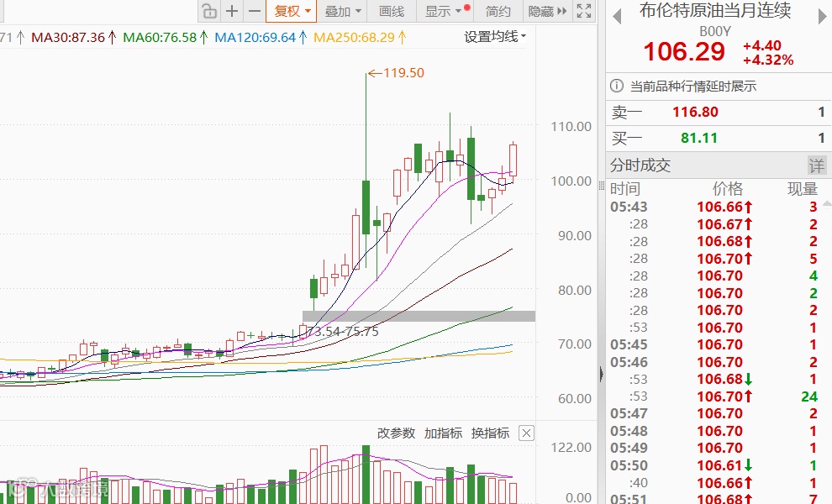
Task: Toggle fullscreen chart icon
Action: coord(584,11)
